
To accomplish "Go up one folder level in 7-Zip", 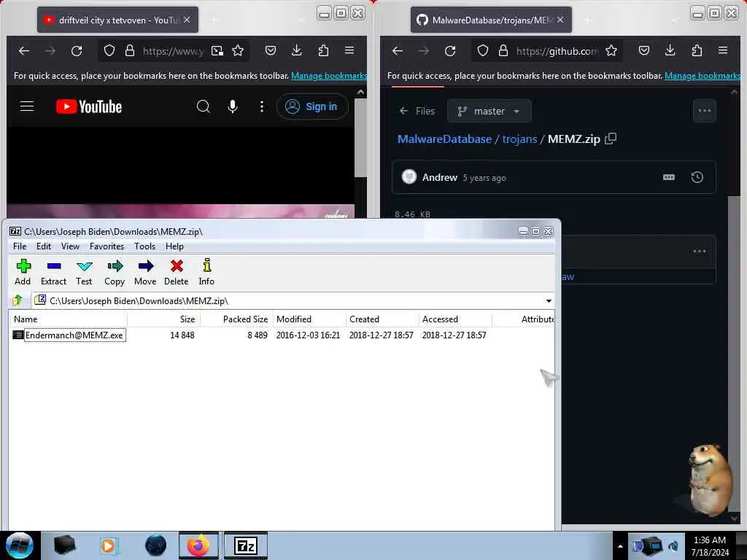I will (x=18, y=300).
